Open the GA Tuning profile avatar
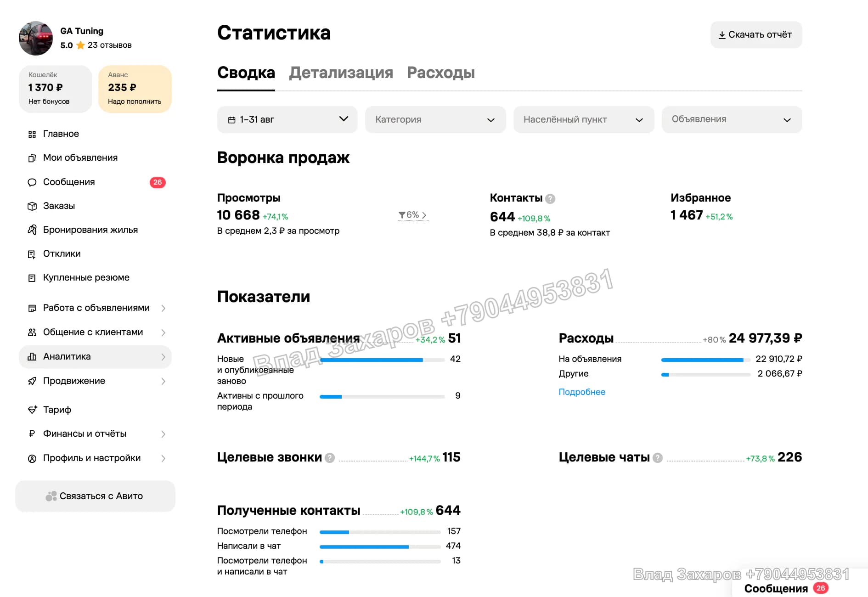Viewport: 868px width, 597px height. (36, 38)
